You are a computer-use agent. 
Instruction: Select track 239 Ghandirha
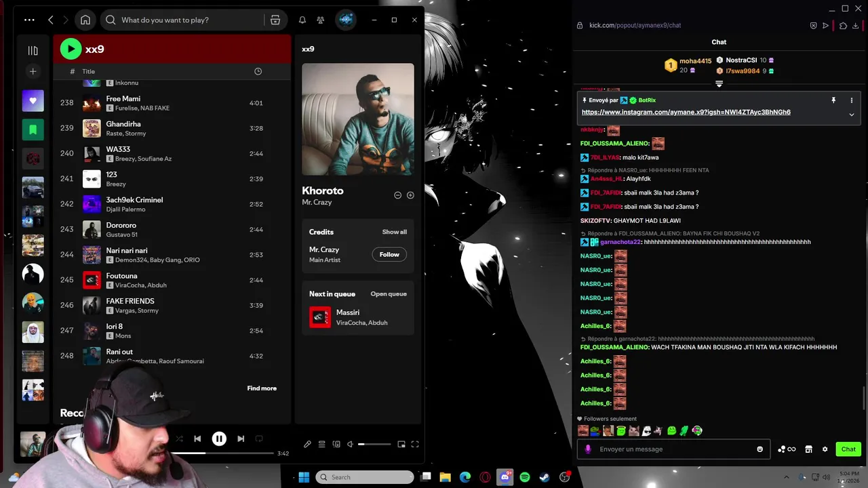pos(172,128)
